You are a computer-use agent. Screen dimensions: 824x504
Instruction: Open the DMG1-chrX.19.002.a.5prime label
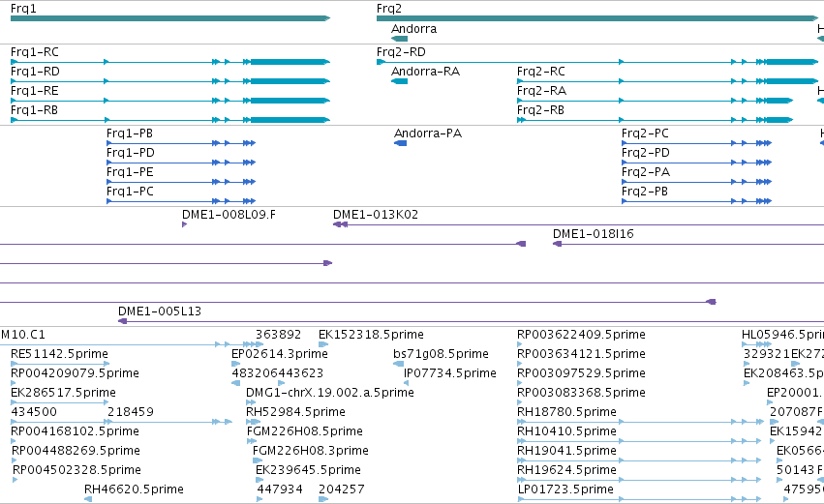tap(330, 393)
